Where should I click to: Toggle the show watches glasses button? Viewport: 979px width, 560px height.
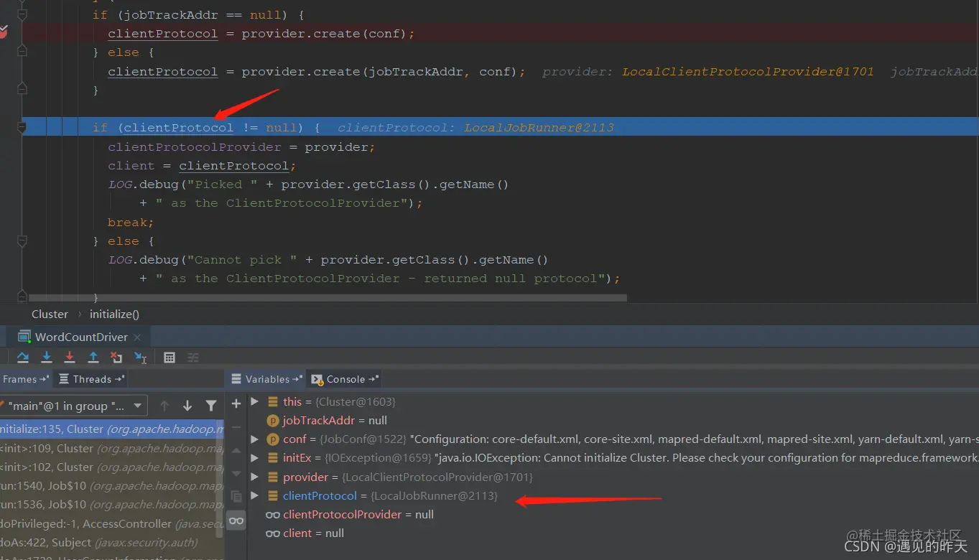point(236,521)
